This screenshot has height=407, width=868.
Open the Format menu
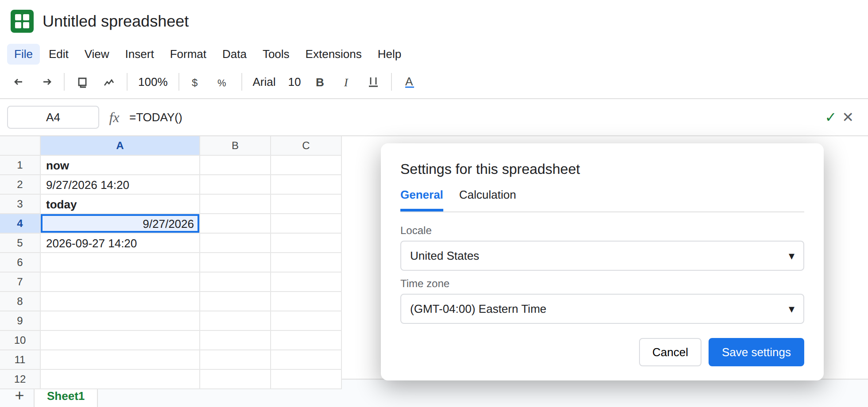coord(188,54)
